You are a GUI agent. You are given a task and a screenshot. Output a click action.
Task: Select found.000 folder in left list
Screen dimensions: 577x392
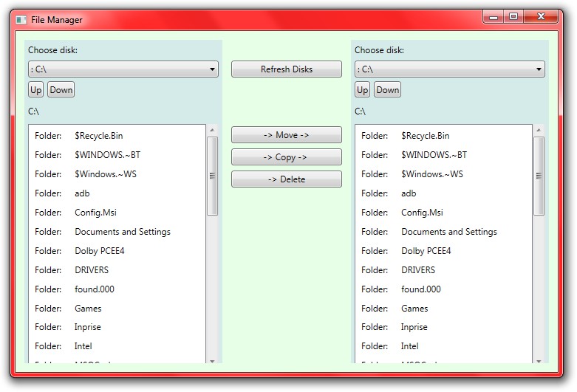[x=117, y=289]
